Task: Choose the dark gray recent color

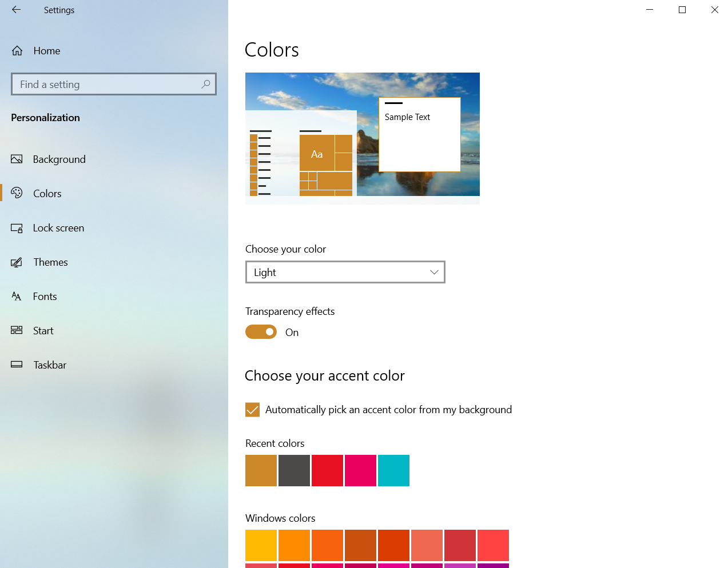Action: pos(294,470)
